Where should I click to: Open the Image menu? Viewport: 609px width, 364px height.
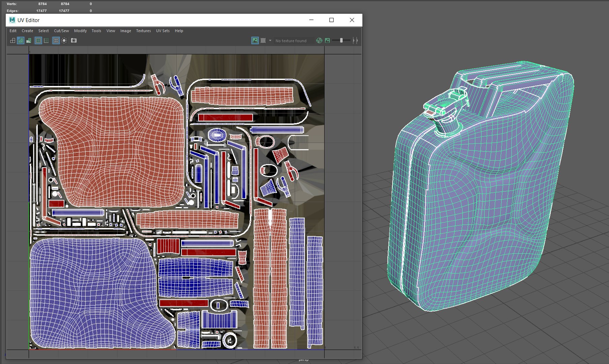pos(125,31)
